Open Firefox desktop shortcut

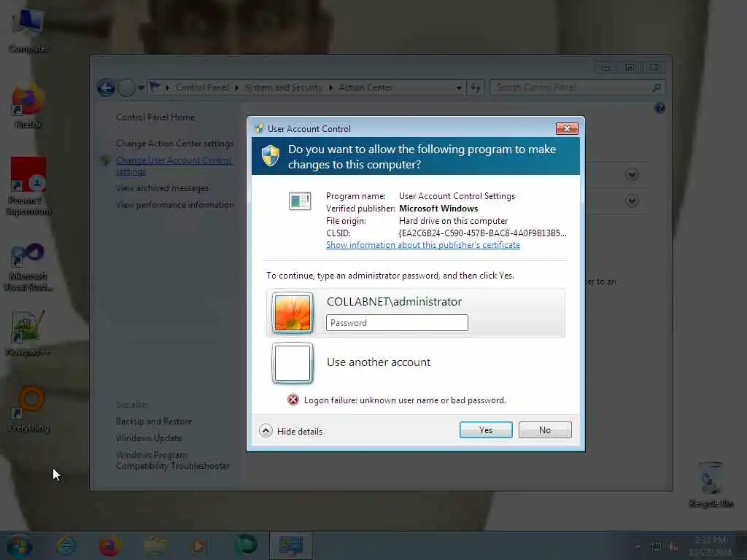tap(28, 107)
